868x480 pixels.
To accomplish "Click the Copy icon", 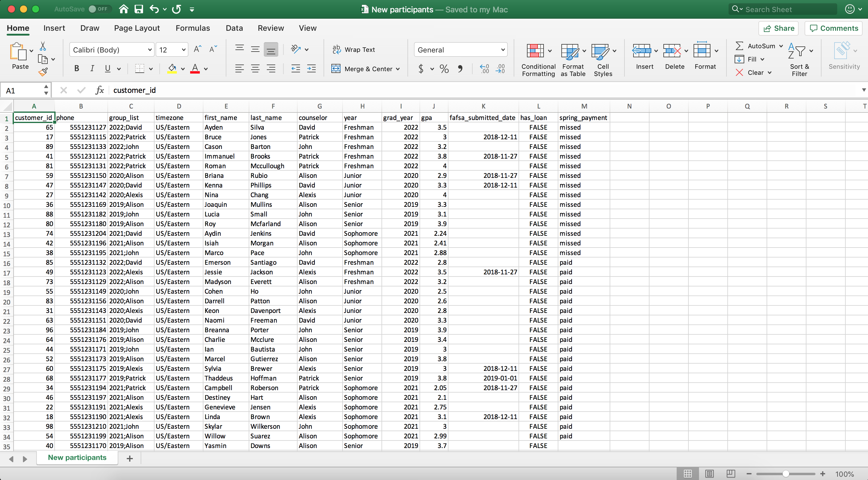I will 43,59.
